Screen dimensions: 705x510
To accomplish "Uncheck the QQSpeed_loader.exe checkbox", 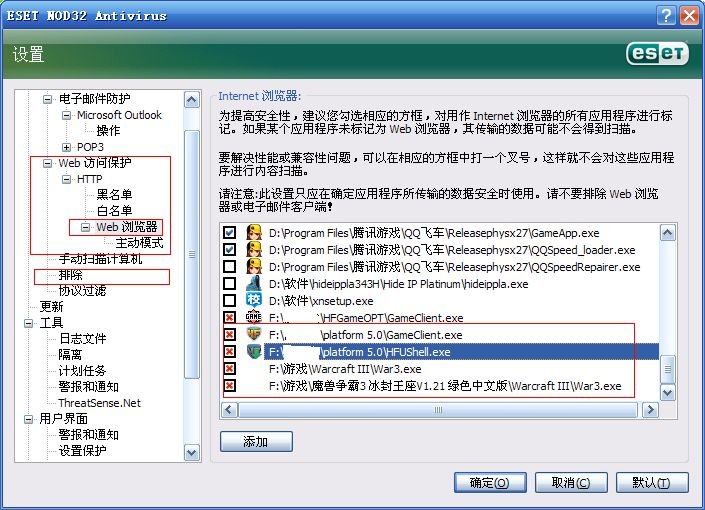I will click(229, 250).
